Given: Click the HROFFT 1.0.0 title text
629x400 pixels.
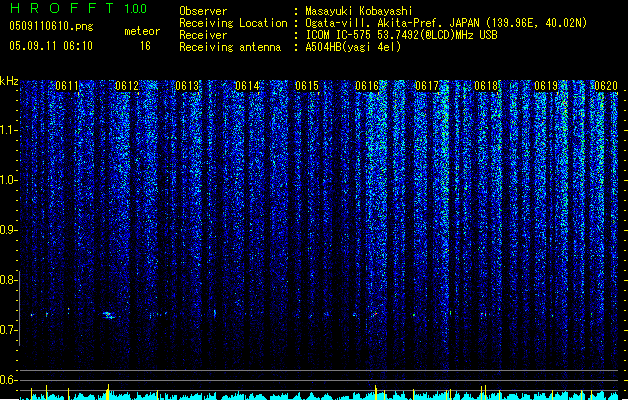Looking at the screenshot, I should (78, 8).
